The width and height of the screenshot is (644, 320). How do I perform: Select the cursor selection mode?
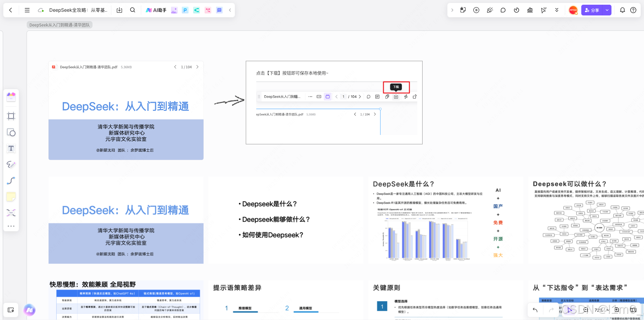[x=570, y=310]
